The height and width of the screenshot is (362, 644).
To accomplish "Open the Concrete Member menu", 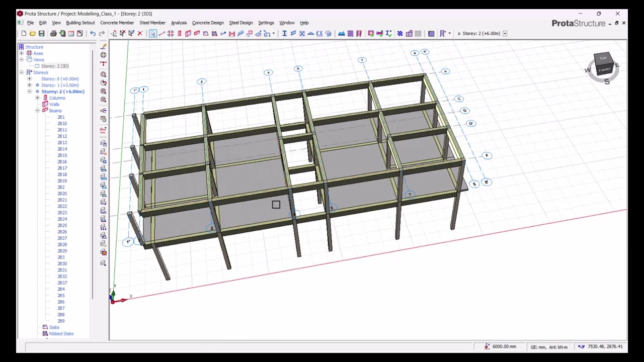I will click(117, 23).
